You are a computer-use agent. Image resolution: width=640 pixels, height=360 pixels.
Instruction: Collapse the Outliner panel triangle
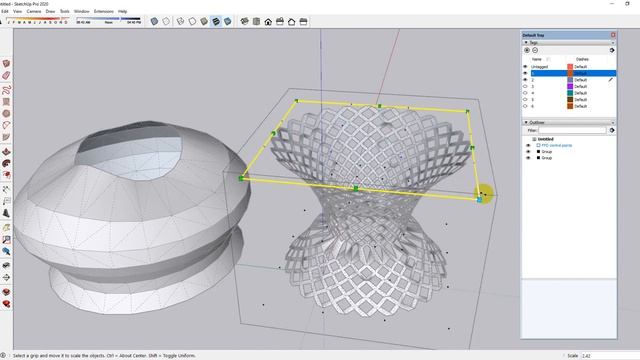(x=526, y=122)
